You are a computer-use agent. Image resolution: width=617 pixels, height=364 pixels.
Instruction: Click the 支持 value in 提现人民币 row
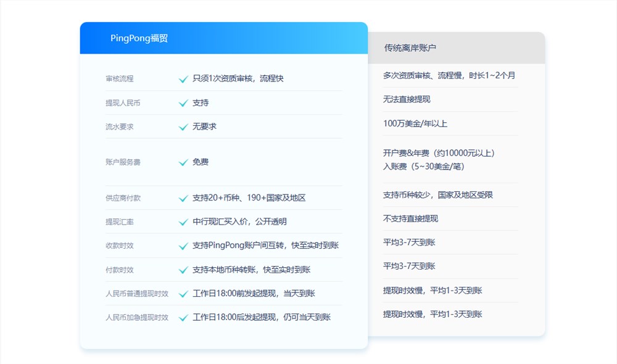coord(201,102)
